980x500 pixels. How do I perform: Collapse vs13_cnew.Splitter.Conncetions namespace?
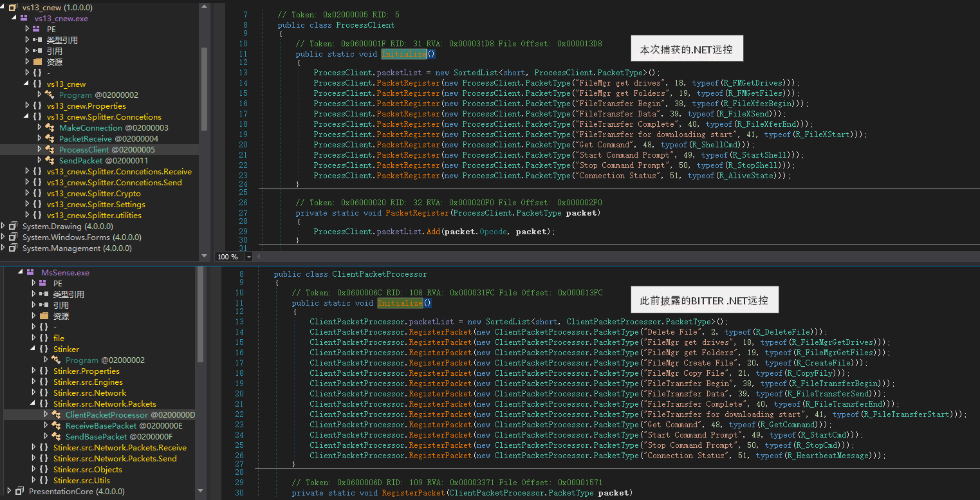tap(27, 116)
